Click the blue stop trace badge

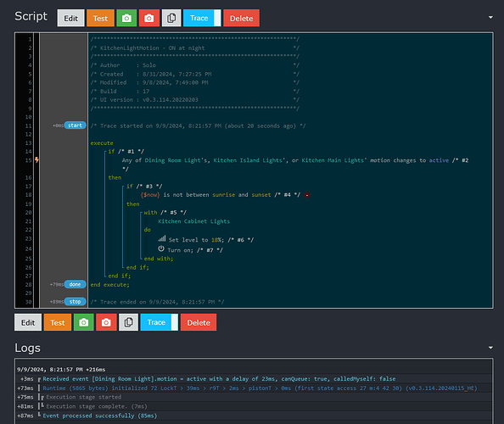[75, 301]
